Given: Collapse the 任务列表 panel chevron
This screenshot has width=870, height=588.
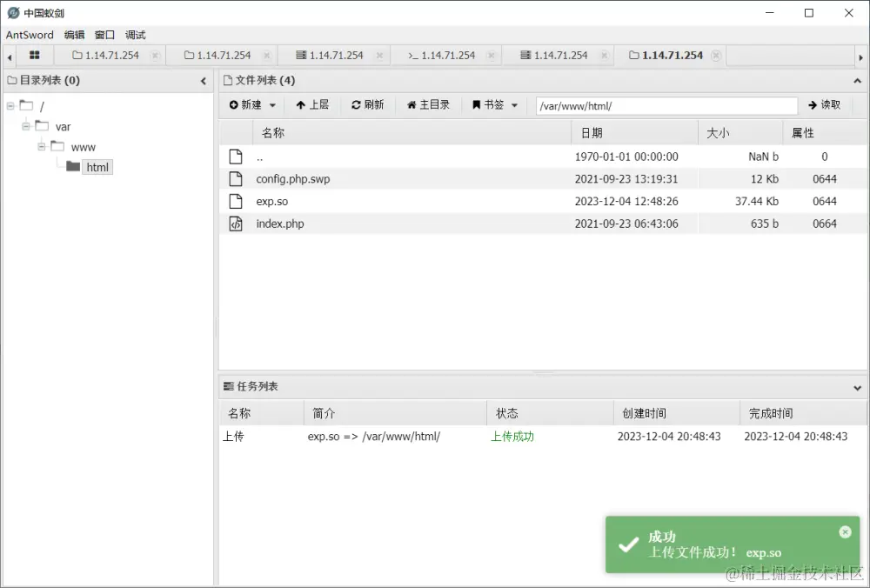Looking at the screenshot, I should click(x=857, y=388).
